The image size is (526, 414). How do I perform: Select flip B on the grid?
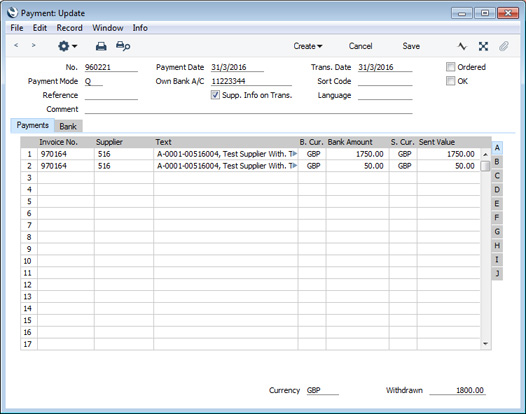click(497, 162)
